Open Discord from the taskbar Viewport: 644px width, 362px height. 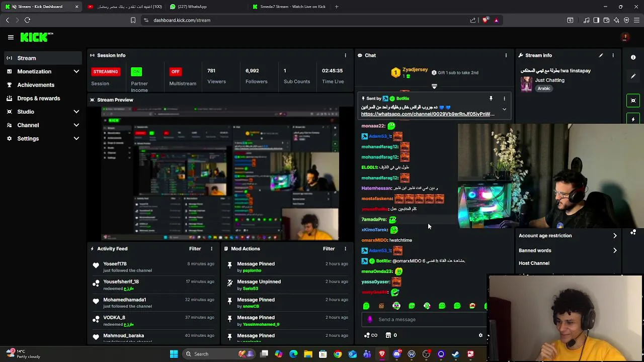(396, 354)
